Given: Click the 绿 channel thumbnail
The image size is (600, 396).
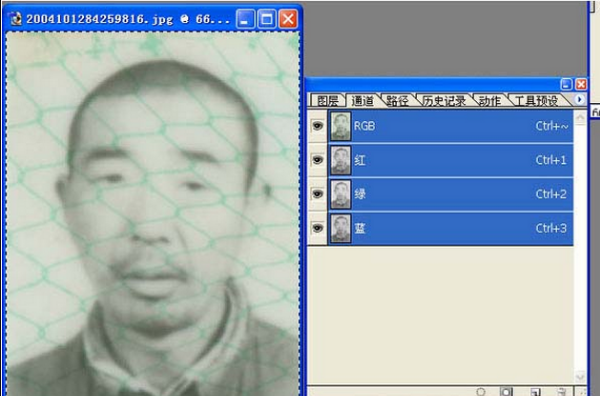Looking at the screenshot, I should tap(341, 194).
